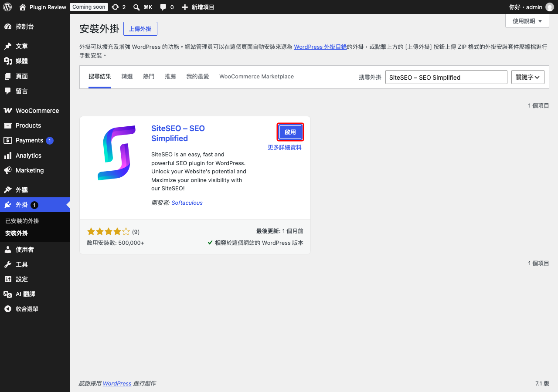Screen dimensions: 558x392
Task: Open the 關鍵字 search type dropdown
Action: click(527, 77)
